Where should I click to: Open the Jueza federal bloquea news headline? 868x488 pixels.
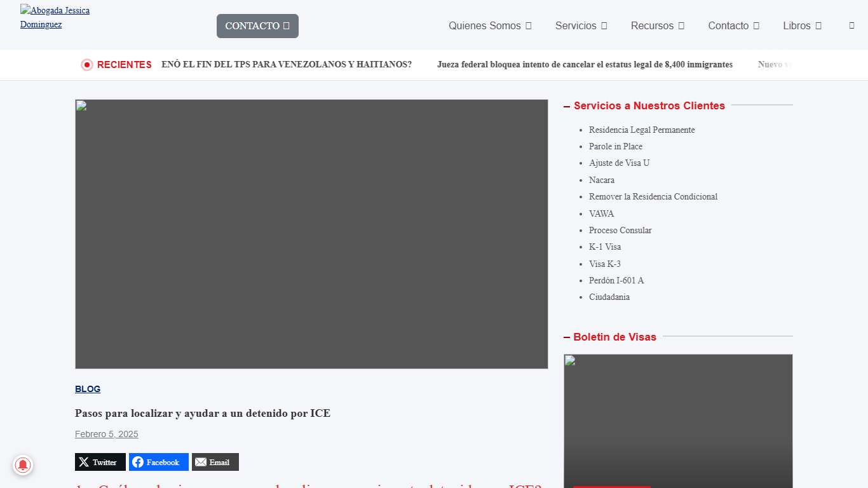(x=585, y=65)
